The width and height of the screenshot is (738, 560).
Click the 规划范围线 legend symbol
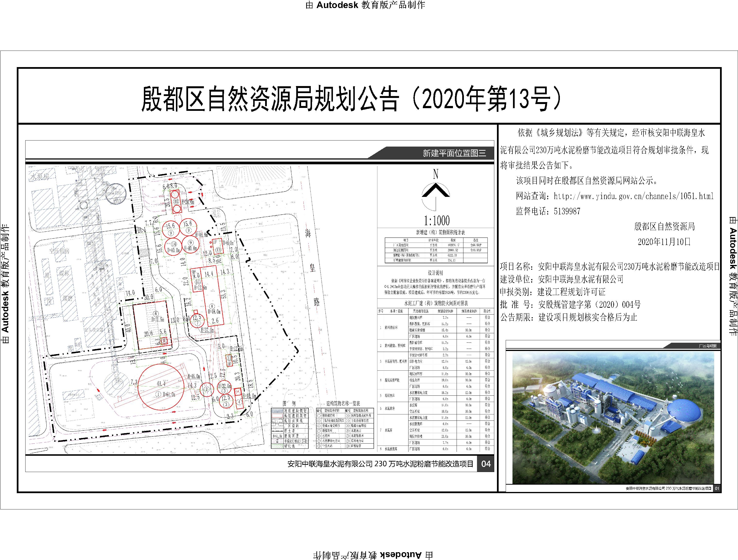(277, 421)
